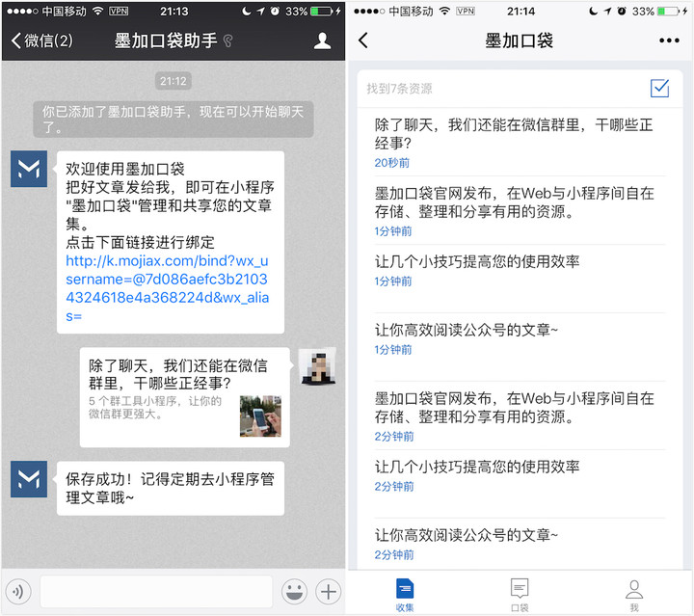Open the emoji picker icon
This screenshot has width=694, height=616.
pyautogui.click(x=294, y=591)
